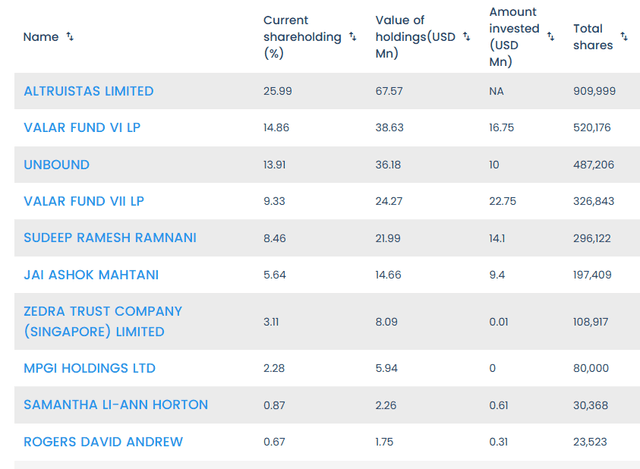The width and height of the screenshot is (640, 469).
Task: Click sort arrows next to Value of holdings
Action: click(x=466, y=37)
